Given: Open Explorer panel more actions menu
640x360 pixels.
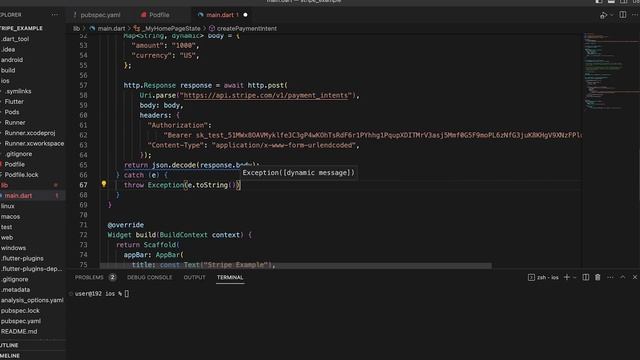Looking at the screenshot, I should click(x=55, y=15).
